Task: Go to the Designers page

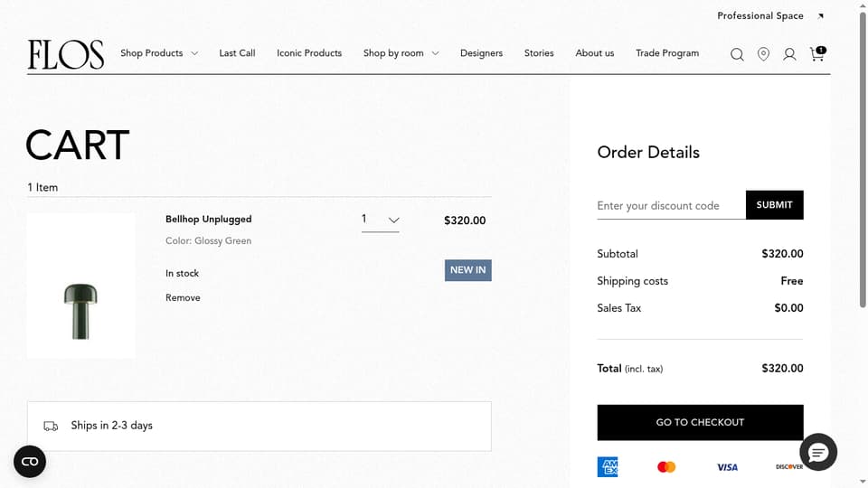Action: click(481, 53)
